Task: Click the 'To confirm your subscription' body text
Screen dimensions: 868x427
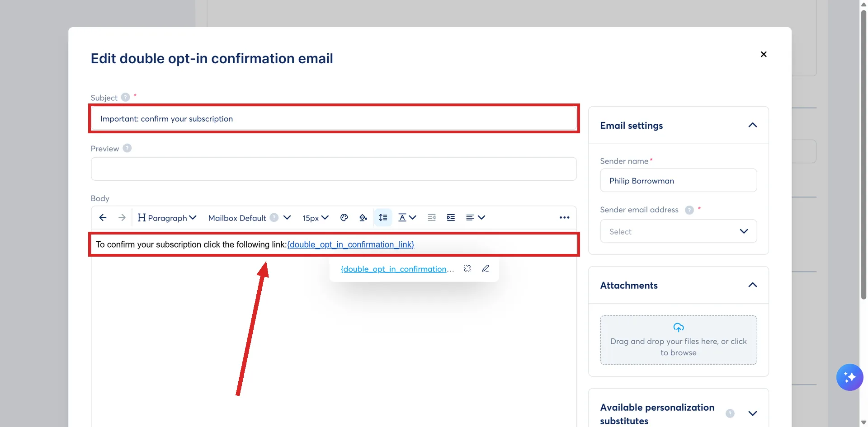Action: (191, 244)
